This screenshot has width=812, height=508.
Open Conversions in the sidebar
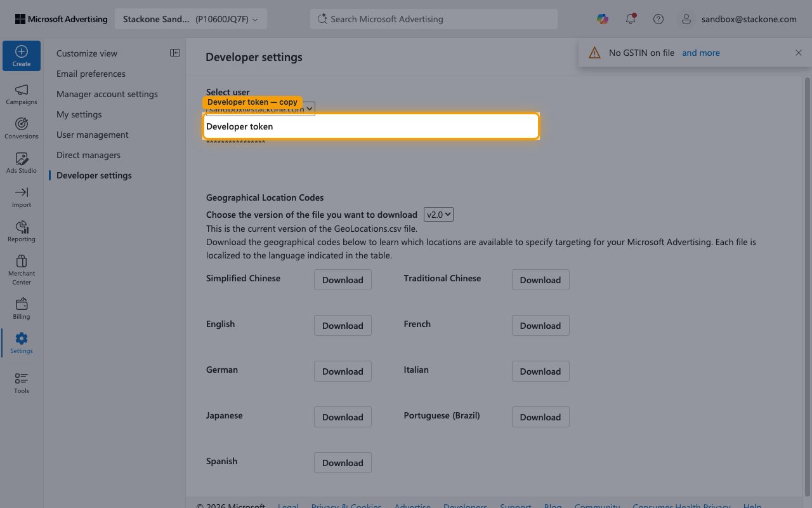pyautogui.click(x=22, y=128)
